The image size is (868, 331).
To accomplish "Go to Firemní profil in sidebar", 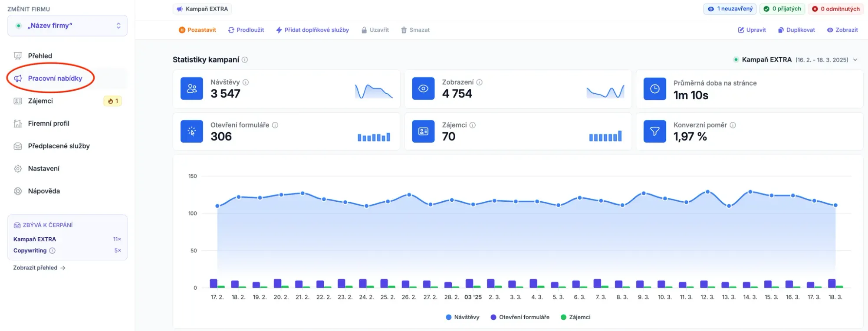I will [x=49, y=124].
